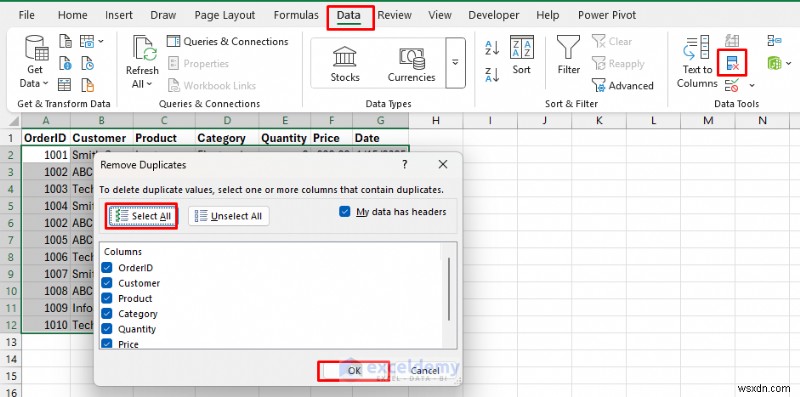Open the Page Layout tab
800x397 pixels.
coord(225,15)
